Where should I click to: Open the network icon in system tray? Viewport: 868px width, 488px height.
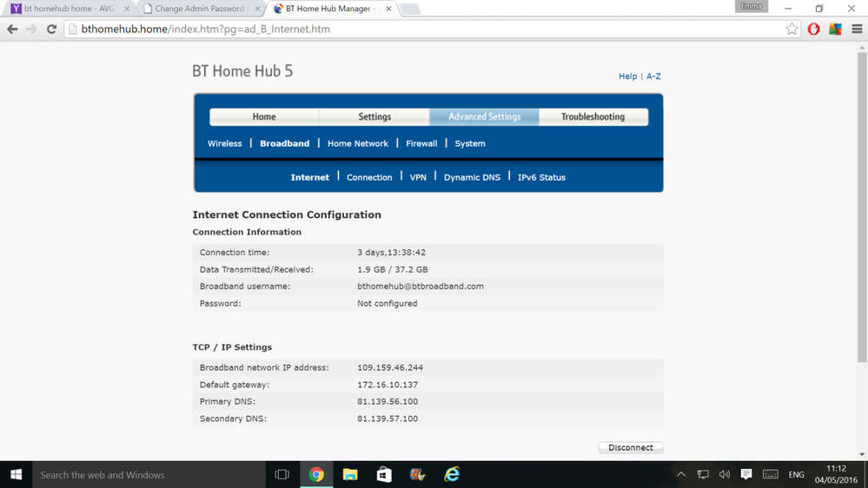703,475
